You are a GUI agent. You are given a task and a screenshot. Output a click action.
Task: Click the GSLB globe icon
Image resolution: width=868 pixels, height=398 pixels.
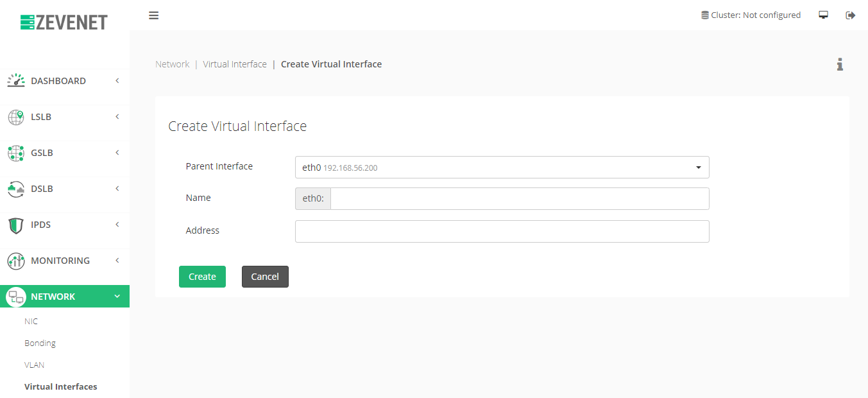[16, 153]
